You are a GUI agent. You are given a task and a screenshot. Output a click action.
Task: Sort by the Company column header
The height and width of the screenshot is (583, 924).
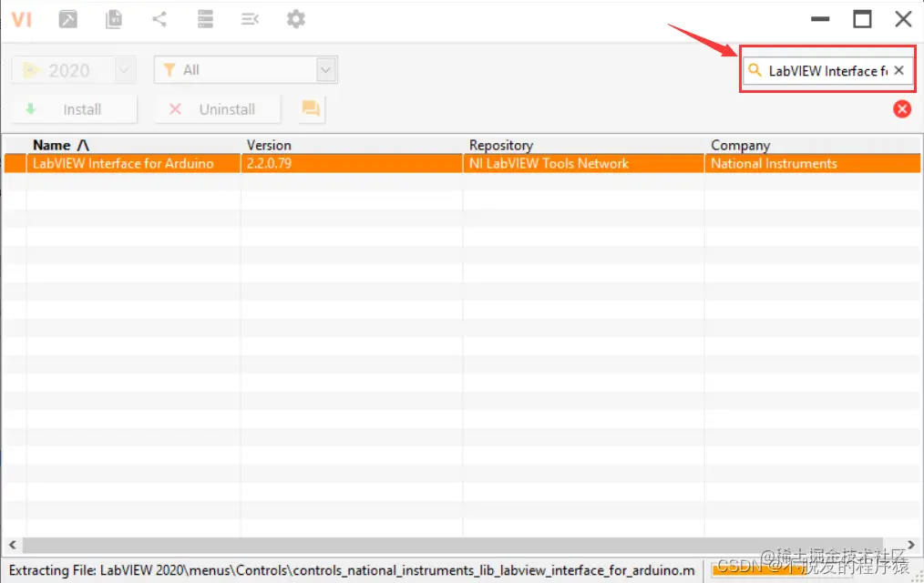coord(813,145)
